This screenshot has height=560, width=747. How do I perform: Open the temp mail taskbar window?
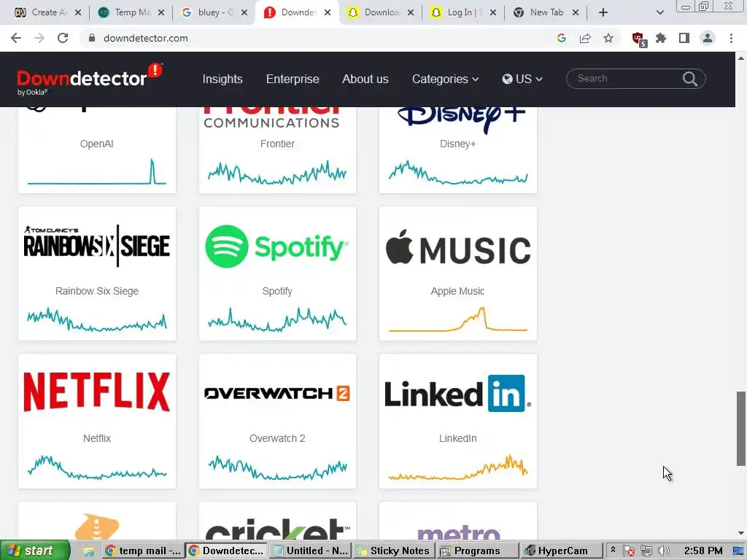click(143, 551)
